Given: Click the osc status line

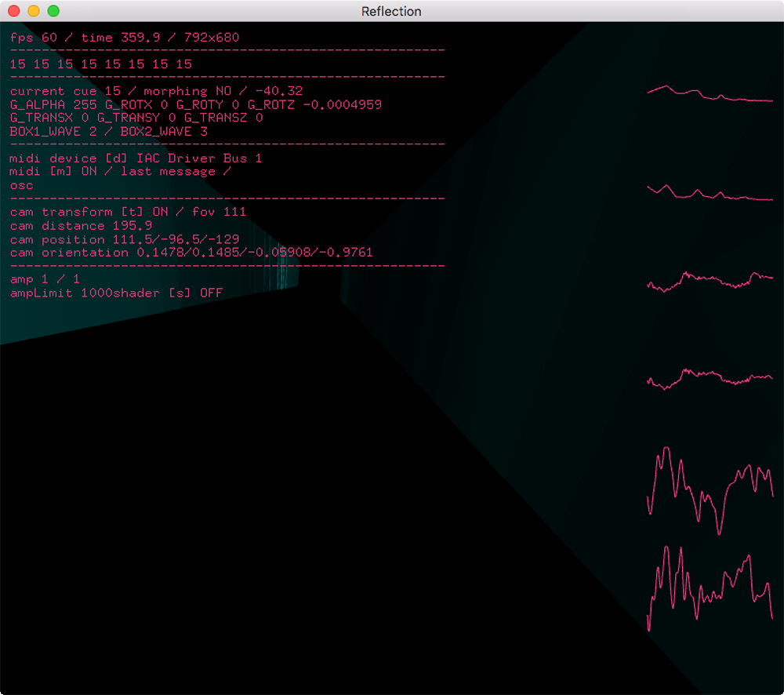Looking at the screenshot, I should click(22, 185).
